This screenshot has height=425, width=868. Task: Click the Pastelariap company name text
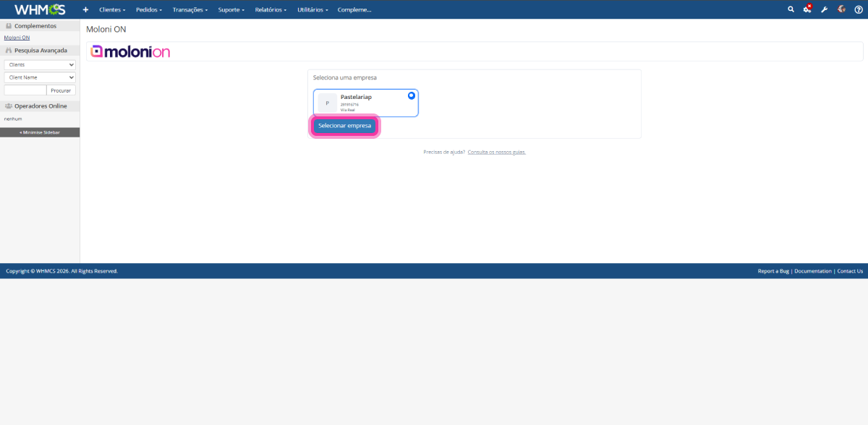[x=356, y=97]
